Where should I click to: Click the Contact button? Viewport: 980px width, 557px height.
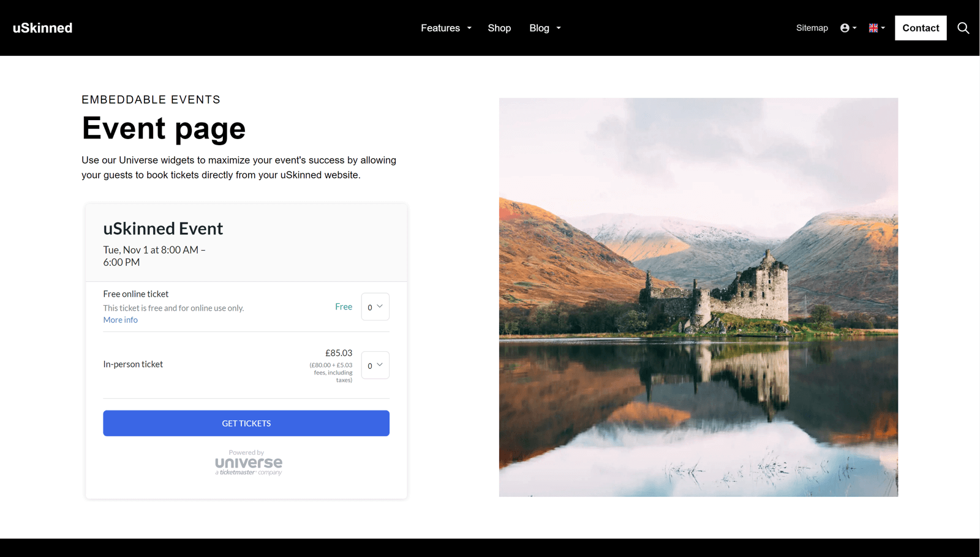coord(920,28)
